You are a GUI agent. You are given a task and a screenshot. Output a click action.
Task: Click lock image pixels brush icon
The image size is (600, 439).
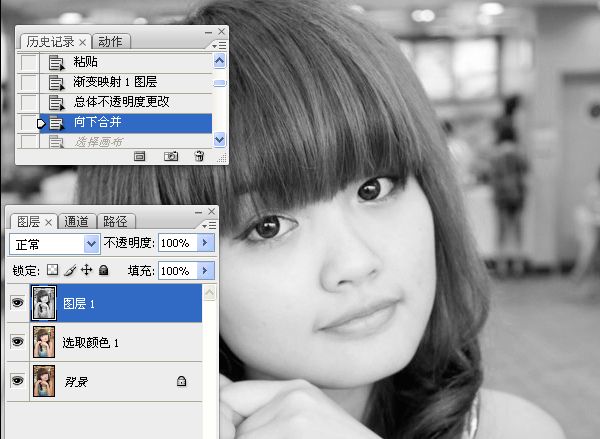pyautogui.click(x=70, y=270)
